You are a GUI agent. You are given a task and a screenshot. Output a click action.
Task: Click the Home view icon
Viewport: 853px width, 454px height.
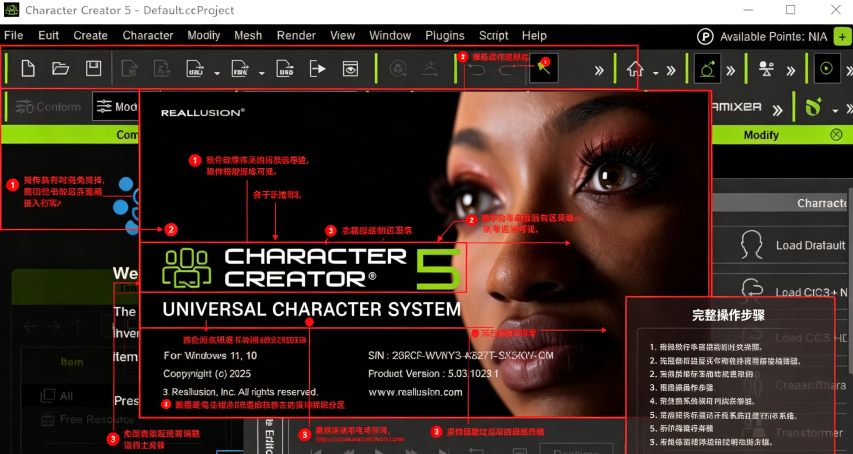635,69
